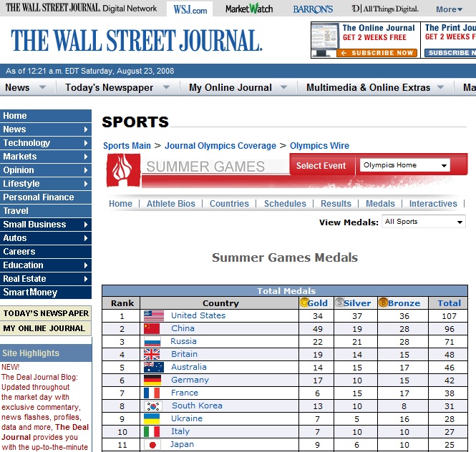Open the United States country link
The width and height of the screenshot is (476, 452).
(x=198, y=315)
